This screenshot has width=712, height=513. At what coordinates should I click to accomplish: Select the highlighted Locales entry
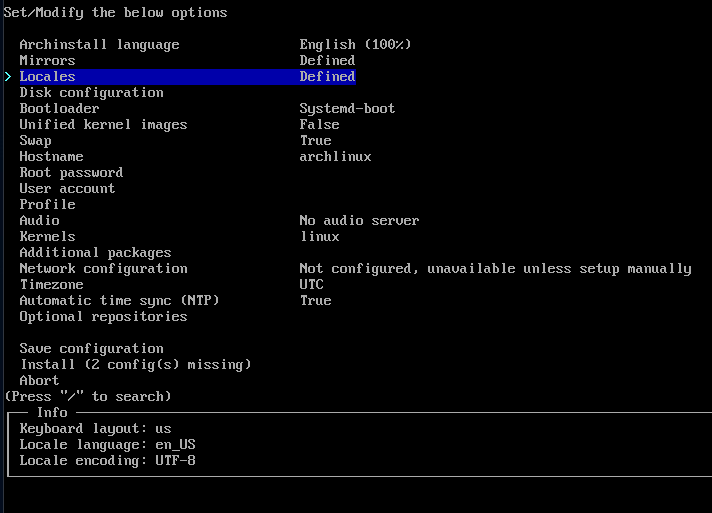tap(188, 76)
